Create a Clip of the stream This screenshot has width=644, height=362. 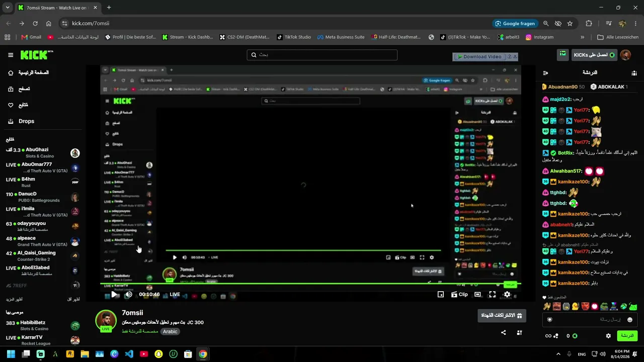point(459,295)
